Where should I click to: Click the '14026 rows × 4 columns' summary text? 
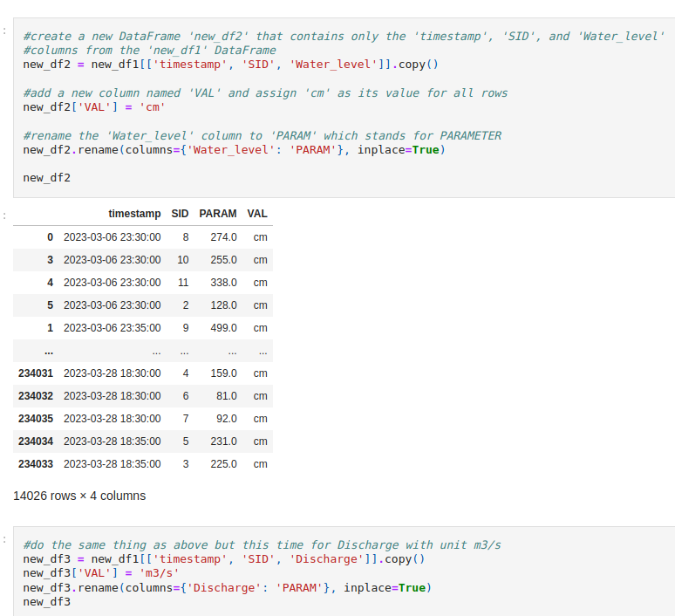pyautogui.click(x=79, y=496)
